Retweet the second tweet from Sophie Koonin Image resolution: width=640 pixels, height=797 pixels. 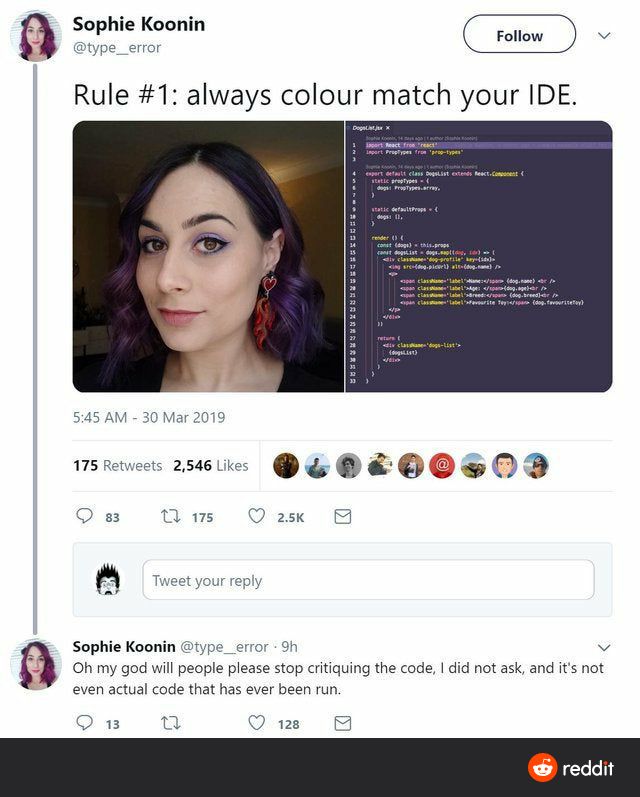pyautogui.click(x=170, y=723)
